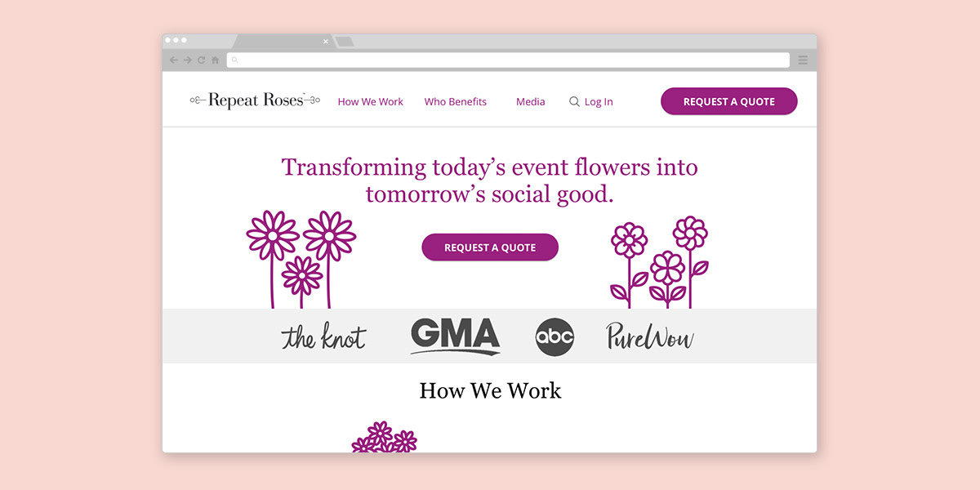This screenshot has width=980, height=490.
Task: Click the browser address bar
Action: click(509, 60)
